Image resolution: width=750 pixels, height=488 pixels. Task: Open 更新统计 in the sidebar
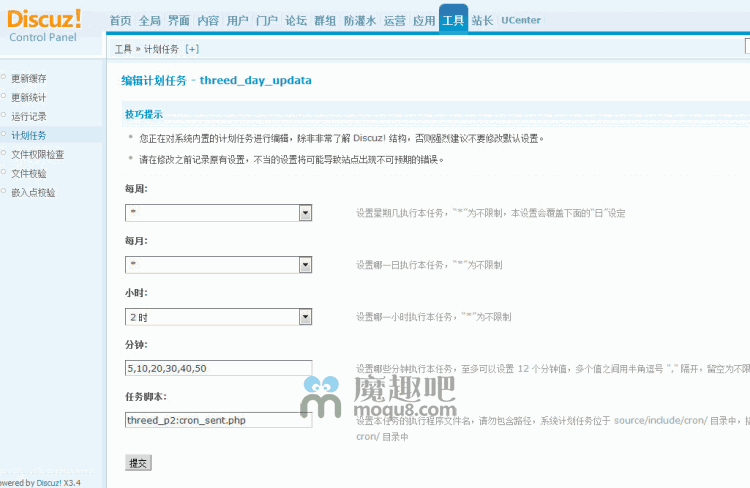click(29, 98)
